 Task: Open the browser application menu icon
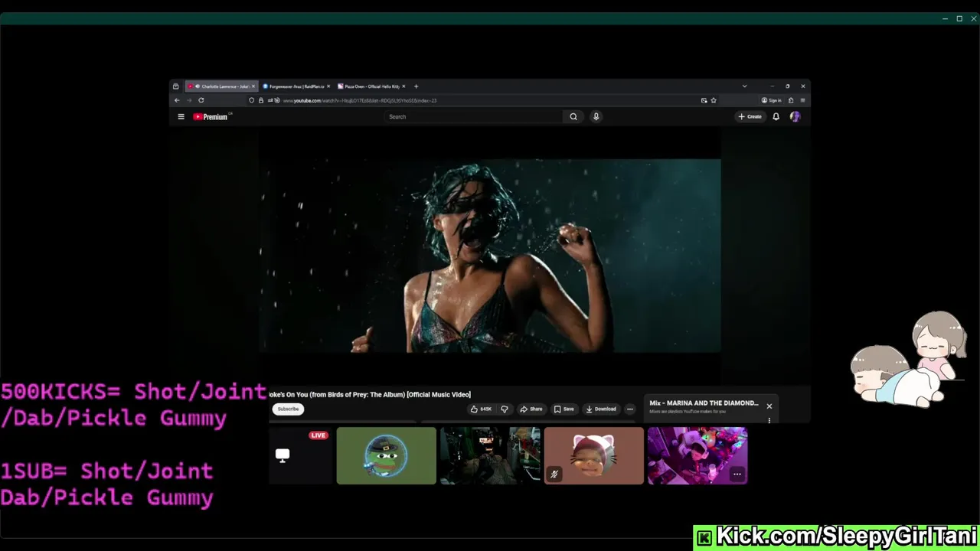[x=802, y=100]
